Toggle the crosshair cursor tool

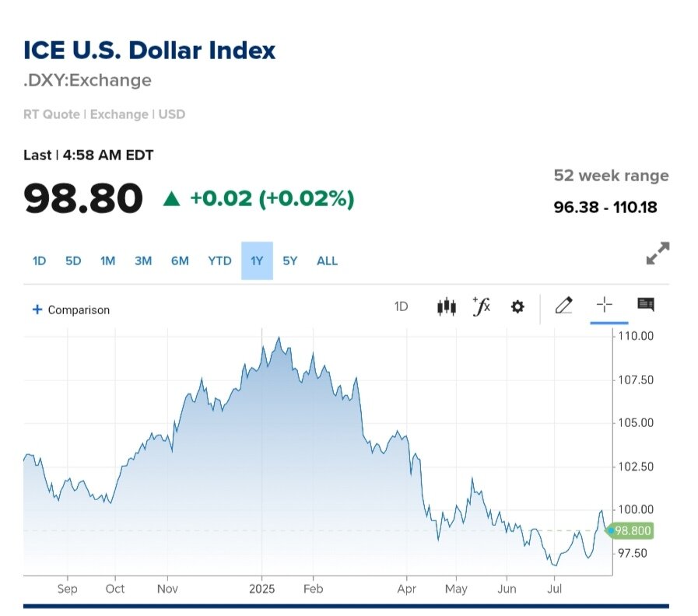(605, 305)
